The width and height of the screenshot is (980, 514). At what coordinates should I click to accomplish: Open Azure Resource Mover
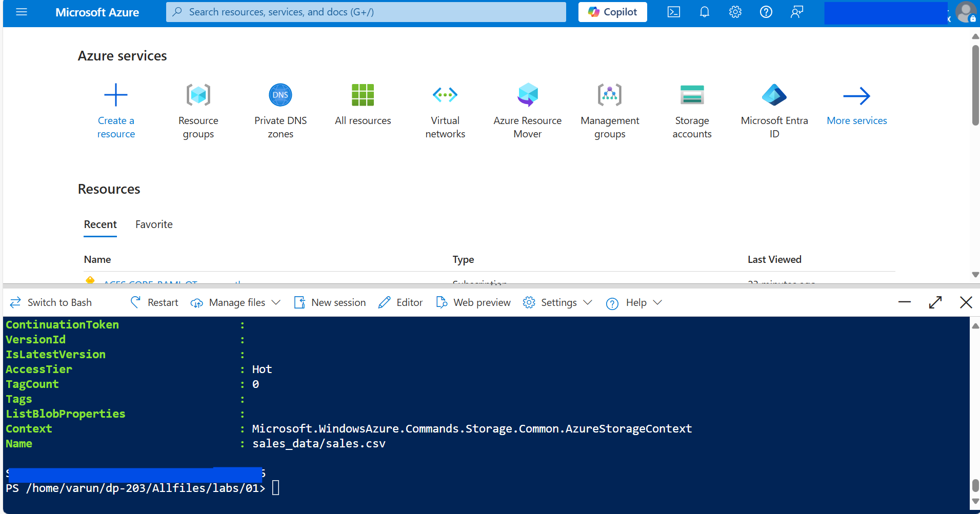527,110
